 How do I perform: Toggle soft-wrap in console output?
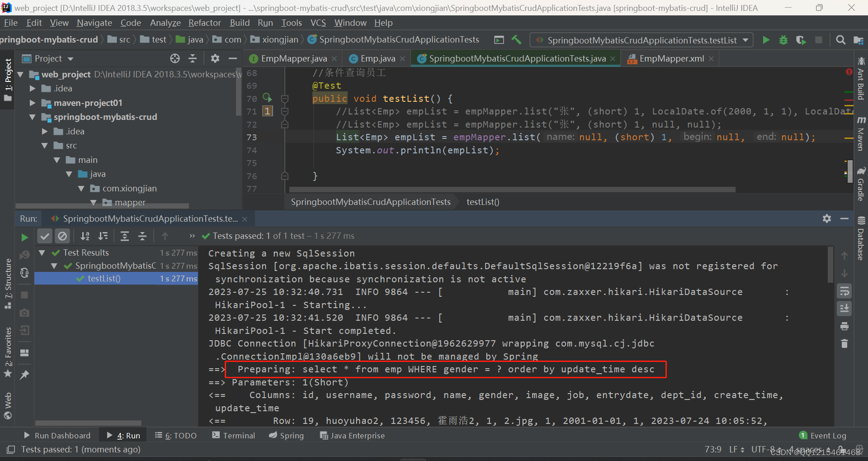point(844,291)
